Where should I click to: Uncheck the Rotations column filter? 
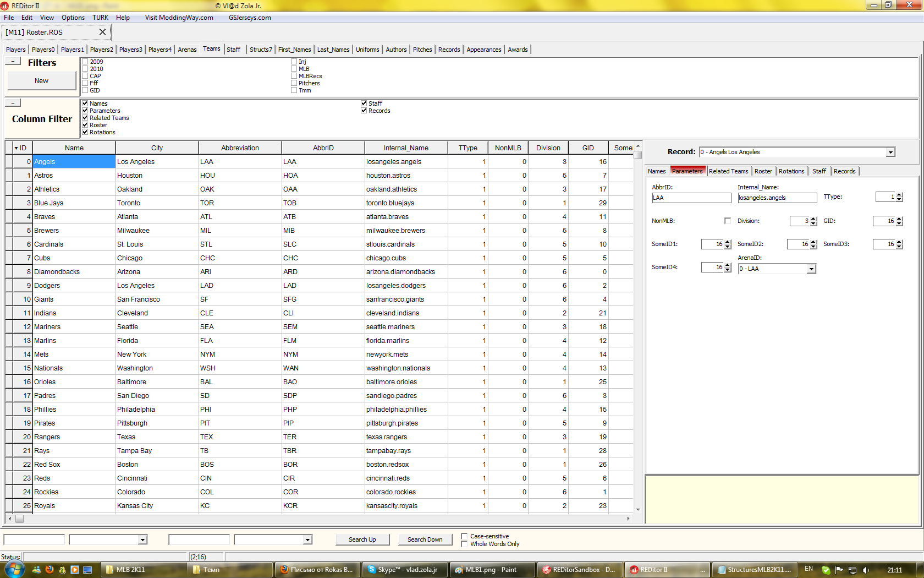85,132
